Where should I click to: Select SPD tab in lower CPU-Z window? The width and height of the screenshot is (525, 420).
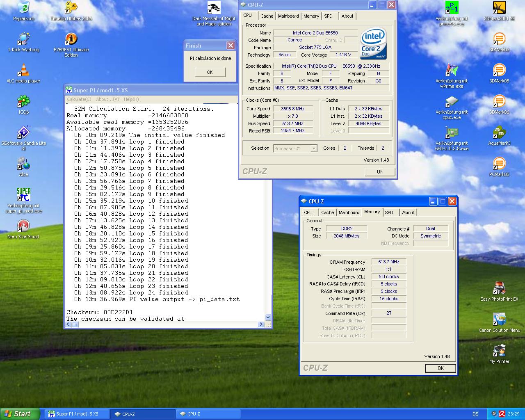[x=389, y=212]
